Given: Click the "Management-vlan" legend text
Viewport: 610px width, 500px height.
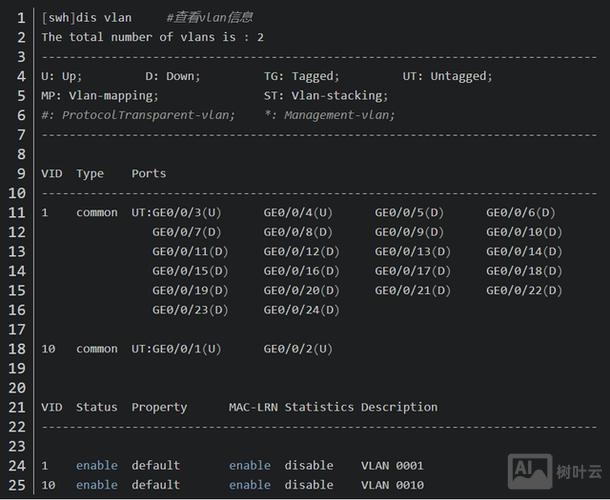Looking at the screenshot, I should click(x=339, y=115).
